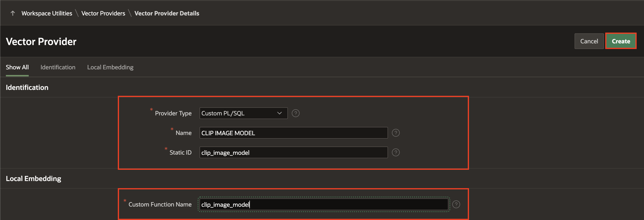644x220 pixels.
Task: Focus the Custom Function Name input
Action: [323, 205]
